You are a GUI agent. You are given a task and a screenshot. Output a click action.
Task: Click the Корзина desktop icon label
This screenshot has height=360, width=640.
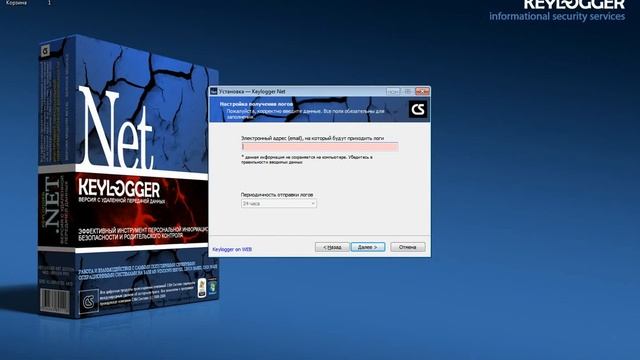coord(16,2)
